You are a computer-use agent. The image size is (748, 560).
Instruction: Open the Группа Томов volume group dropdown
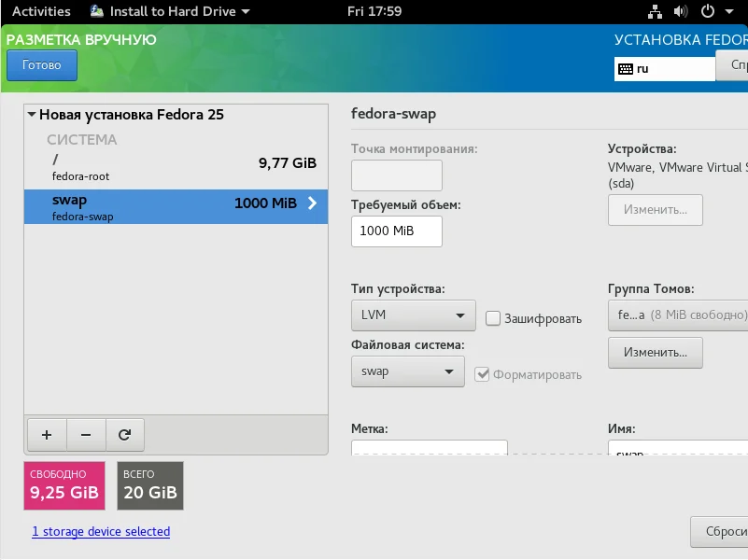tap(678, 315)
